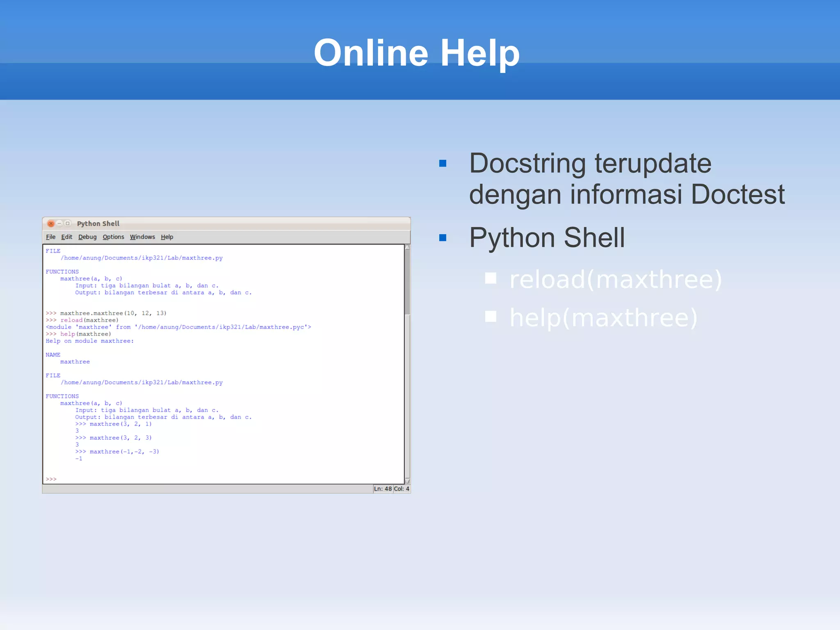The image size is (840, 630).
Task: Maximize the Python Shell window
Action: (68, 224)
